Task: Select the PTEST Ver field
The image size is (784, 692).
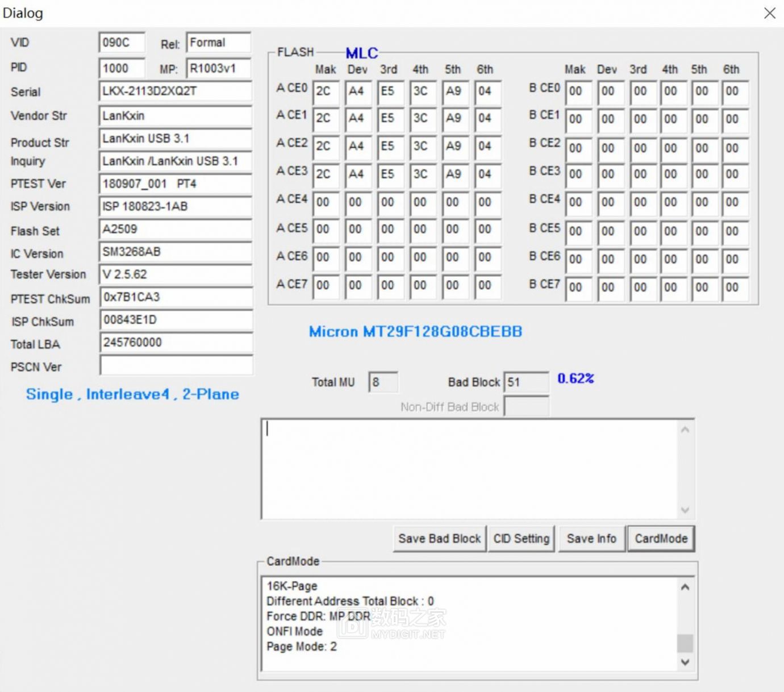Action: 175,184
